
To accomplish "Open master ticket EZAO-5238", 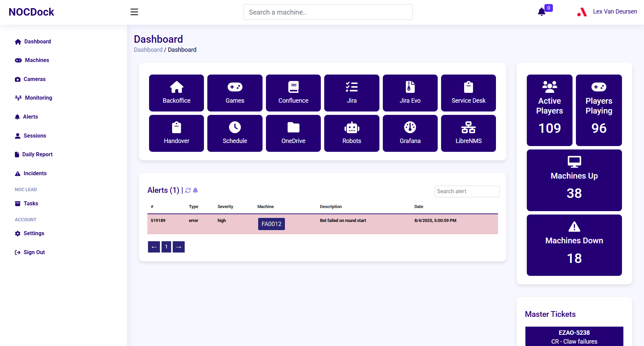I will [574, 337].
